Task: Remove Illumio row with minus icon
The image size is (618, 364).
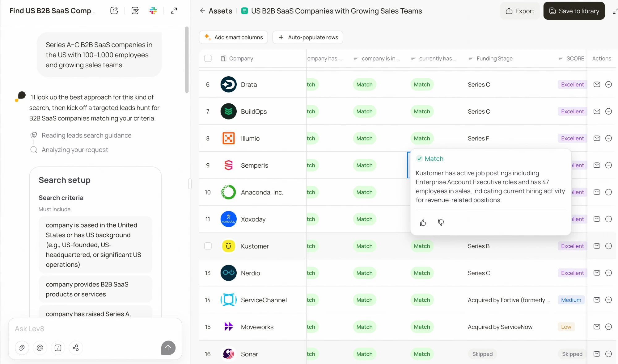Action: [x=608, y=138]
